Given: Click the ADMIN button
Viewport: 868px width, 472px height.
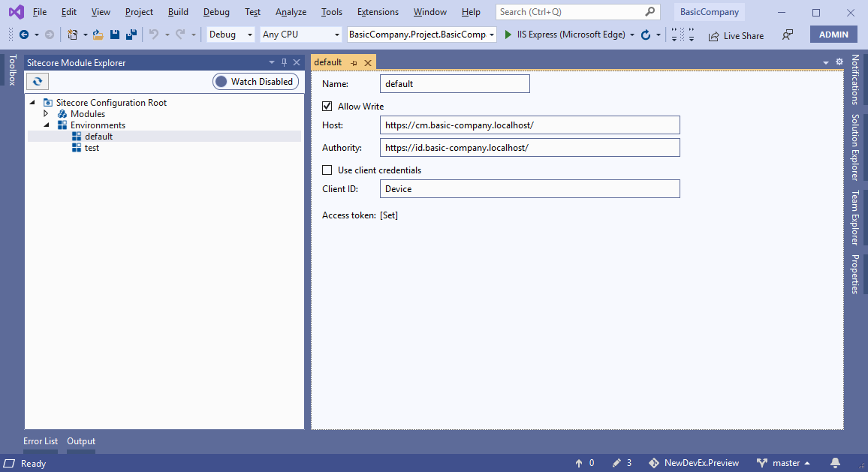Looking at the screenshot, I should pos(833,35).
